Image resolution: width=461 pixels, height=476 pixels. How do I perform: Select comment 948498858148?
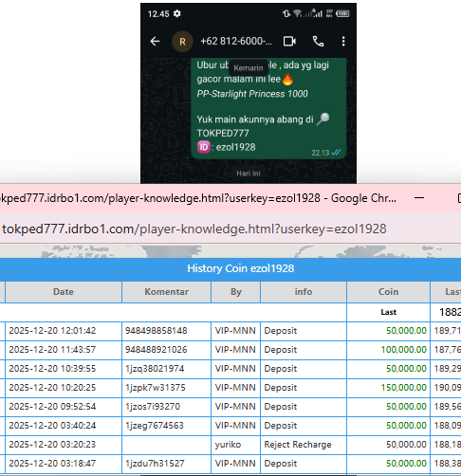point(157,331)
